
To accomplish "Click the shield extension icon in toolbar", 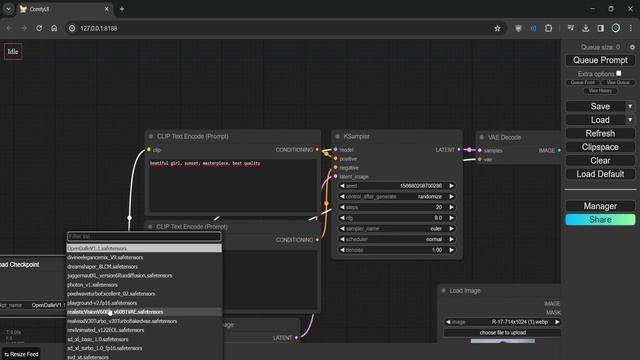I will (x=518, y=28).
